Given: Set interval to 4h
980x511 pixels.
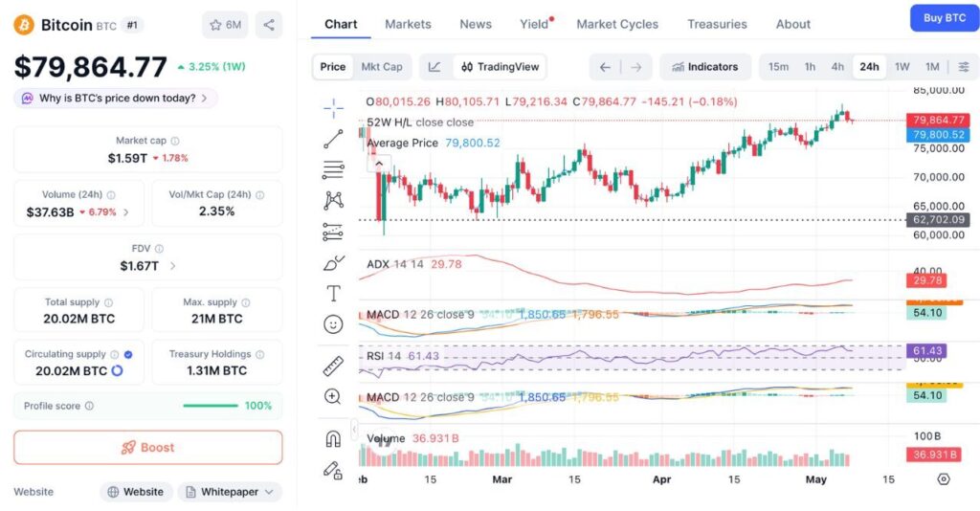Looking at the screenshot, I should click(x=837, y=67).
